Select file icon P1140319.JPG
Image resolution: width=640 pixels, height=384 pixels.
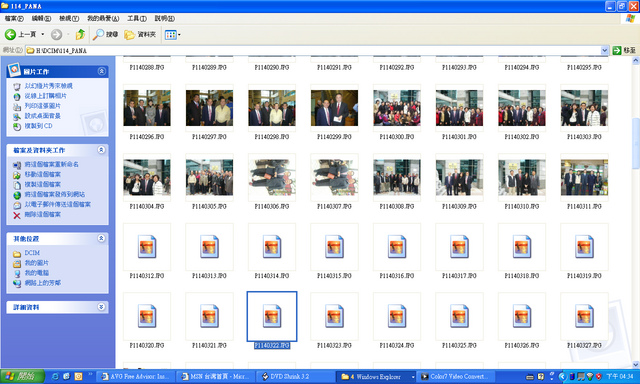pyautogui.click(x=584, y=247)
